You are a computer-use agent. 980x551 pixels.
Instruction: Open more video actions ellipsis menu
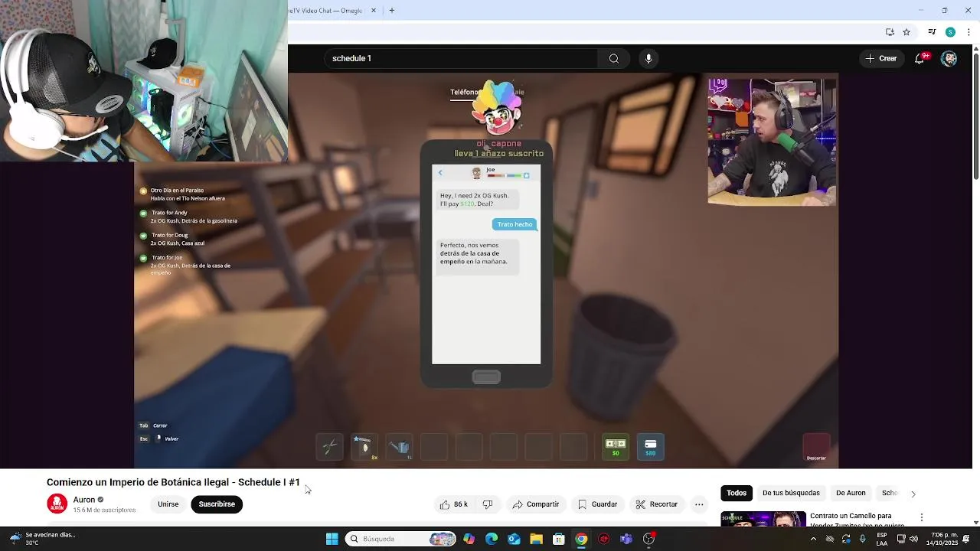(699, 504)
